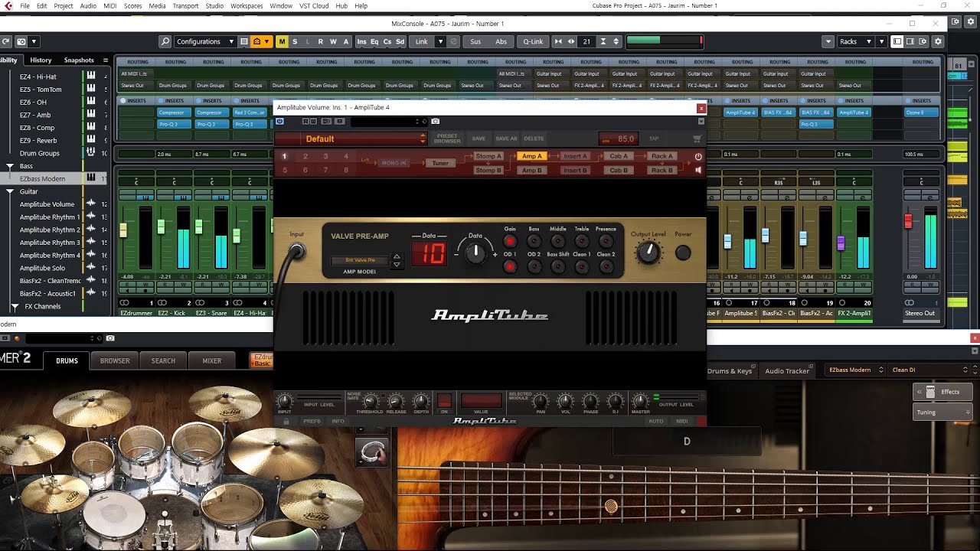Toggle the left zone layout icon

pos(897,41)
